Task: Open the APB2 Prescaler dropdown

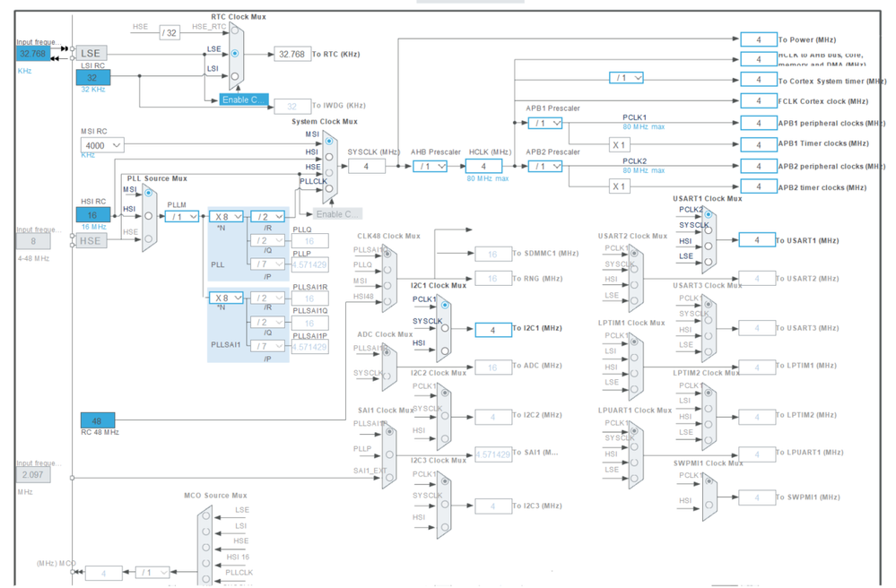Action: (x=544, y=166)
